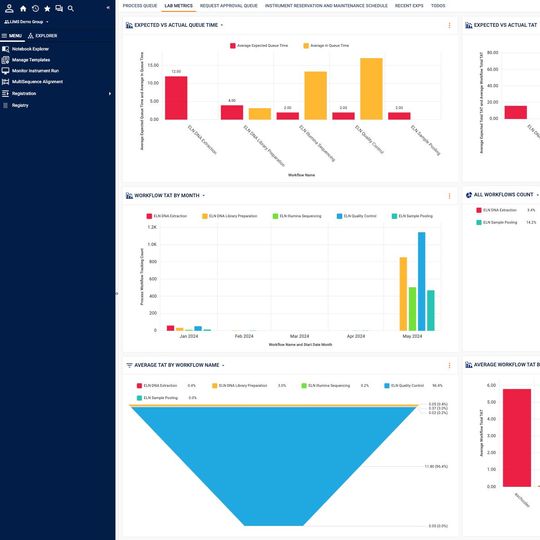
Task: Click the Registration icon
Action: pos(6,93)
